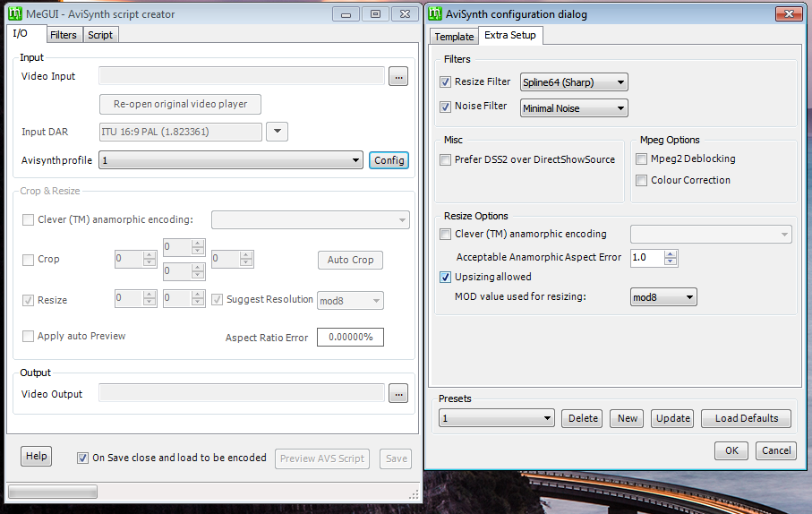Toggle Clever (TM) anamorphic encoding in Resize Options
Image resolution: width=812 pixels, height=514 pixels.
pyautogui.click(x=445, y=235)
